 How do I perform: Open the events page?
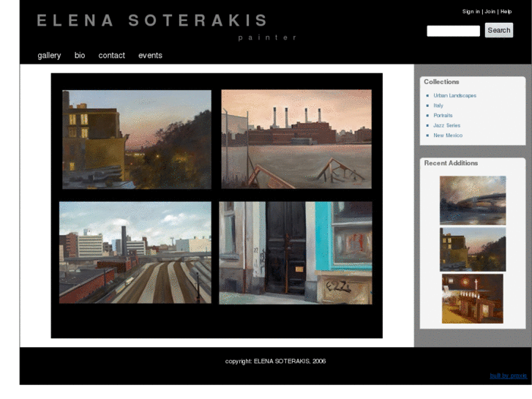click(150, 56)
